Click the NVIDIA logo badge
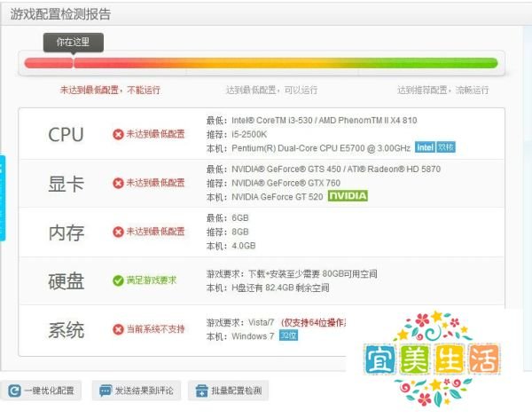This screenshot has width=532, height=418. [348, 196]
